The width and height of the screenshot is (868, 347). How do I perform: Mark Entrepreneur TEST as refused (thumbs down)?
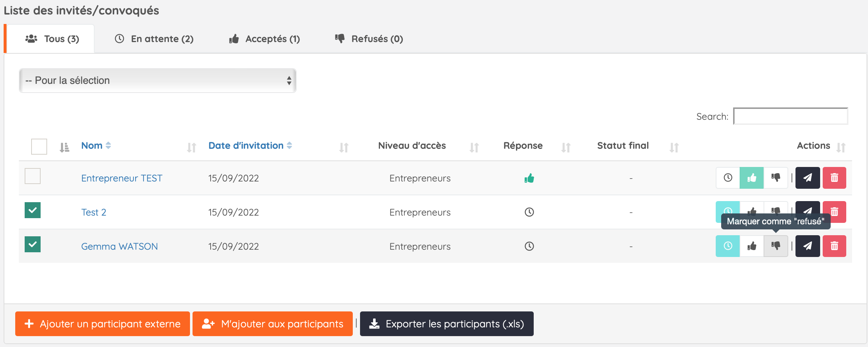[x=776, y=178]
